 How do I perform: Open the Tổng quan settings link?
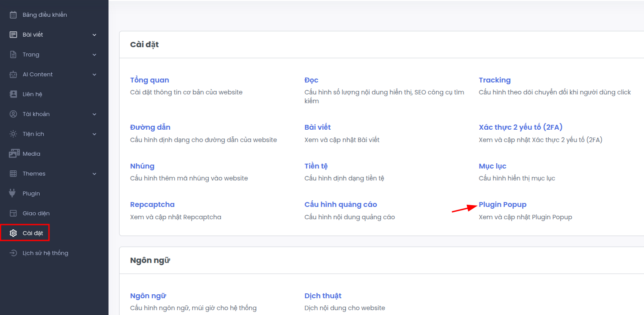(150, 80)
